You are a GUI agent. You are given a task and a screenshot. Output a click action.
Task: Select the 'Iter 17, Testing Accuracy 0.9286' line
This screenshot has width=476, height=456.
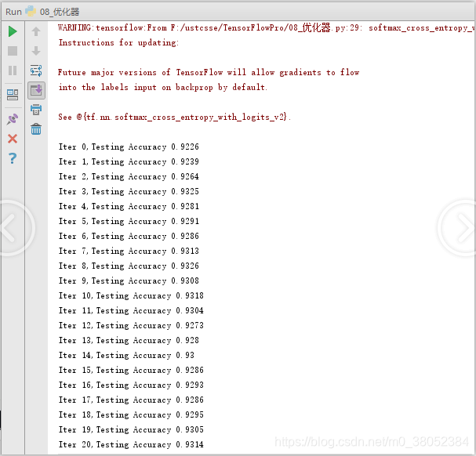click(x=131, y=400)
